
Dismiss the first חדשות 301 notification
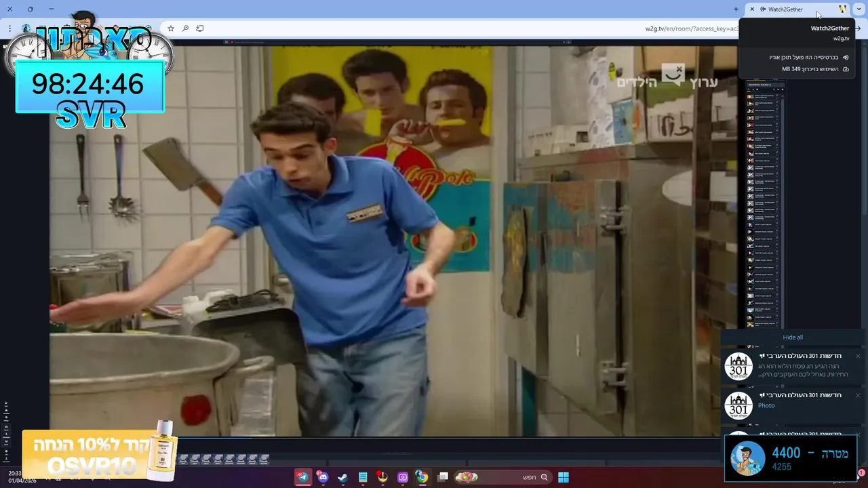858,356
